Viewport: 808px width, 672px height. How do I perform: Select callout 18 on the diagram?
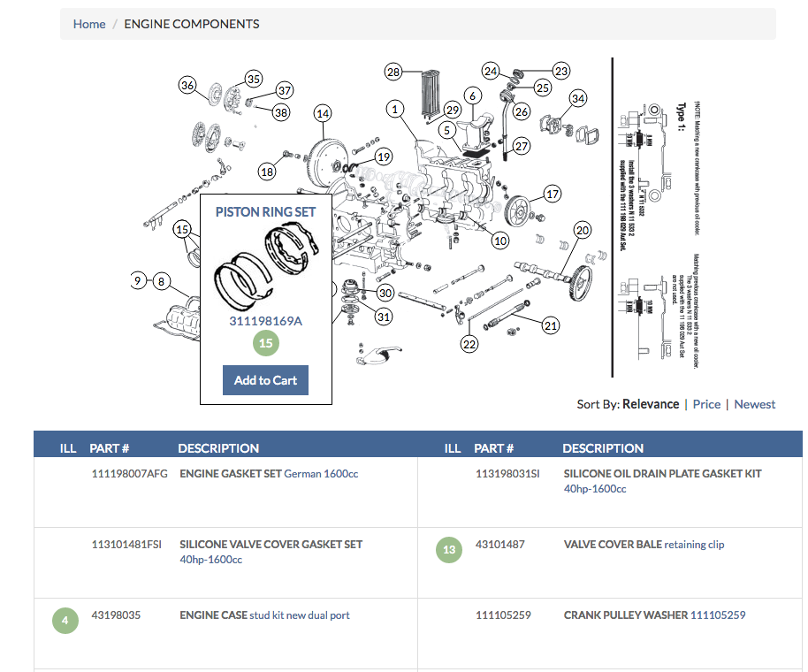pos(267,172)
